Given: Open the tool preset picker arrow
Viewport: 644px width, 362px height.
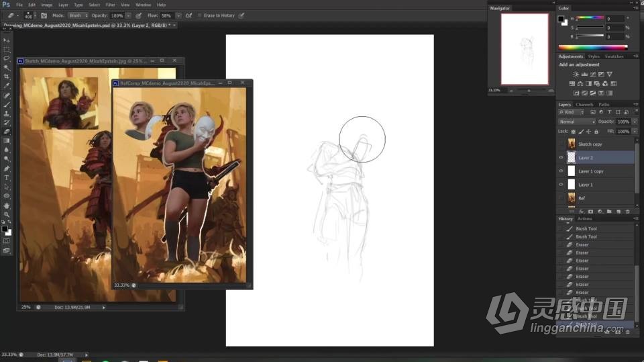Looking at the screenshot, I should click(17, 15).
